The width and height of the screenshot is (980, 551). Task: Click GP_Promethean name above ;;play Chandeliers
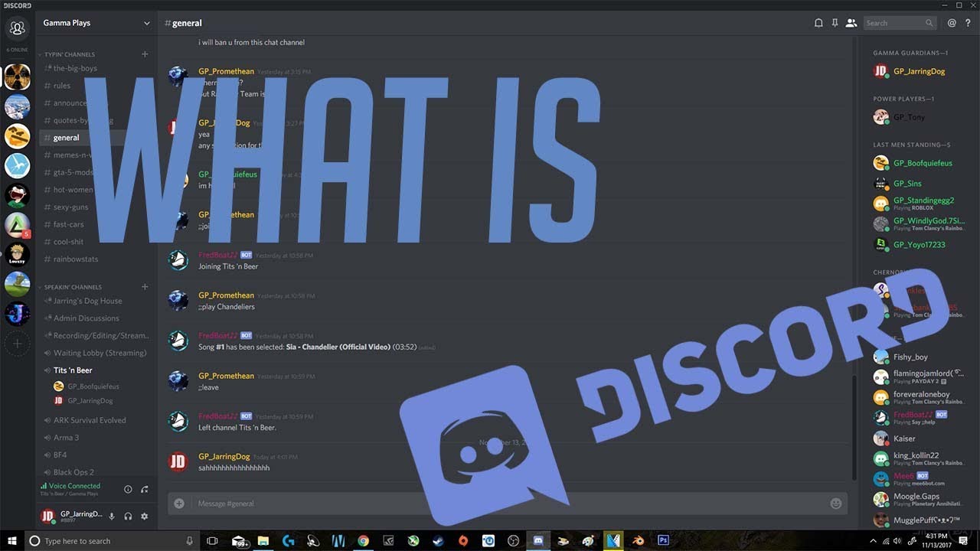coord(226,295)
